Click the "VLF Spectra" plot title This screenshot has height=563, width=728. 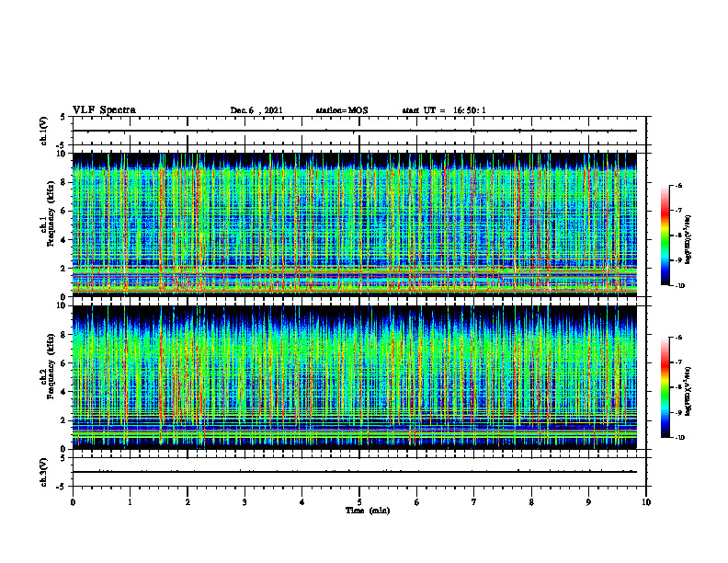[x=104, y=110]
